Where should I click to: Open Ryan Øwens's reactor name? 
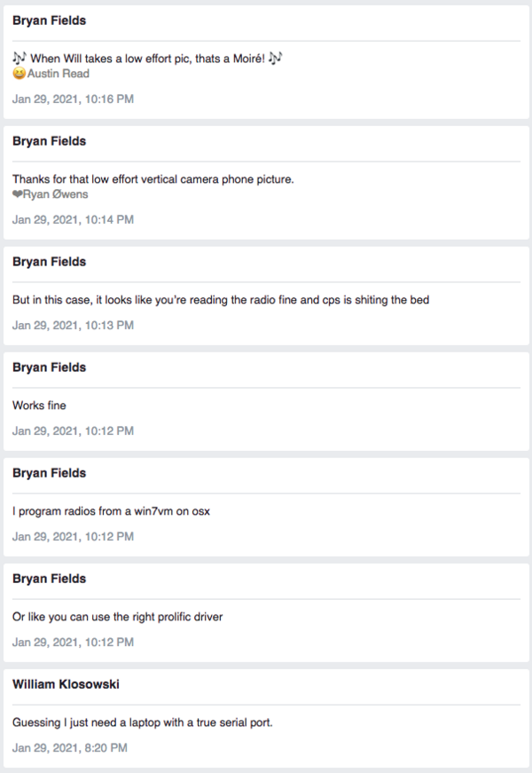[x=56, y=194]
